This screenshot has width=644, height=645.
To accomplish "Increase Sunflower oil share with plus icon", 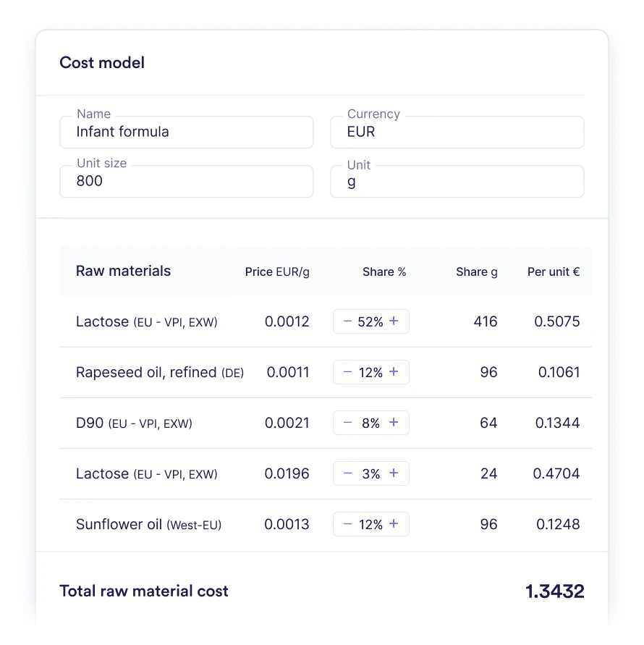I will coord(394,523).
